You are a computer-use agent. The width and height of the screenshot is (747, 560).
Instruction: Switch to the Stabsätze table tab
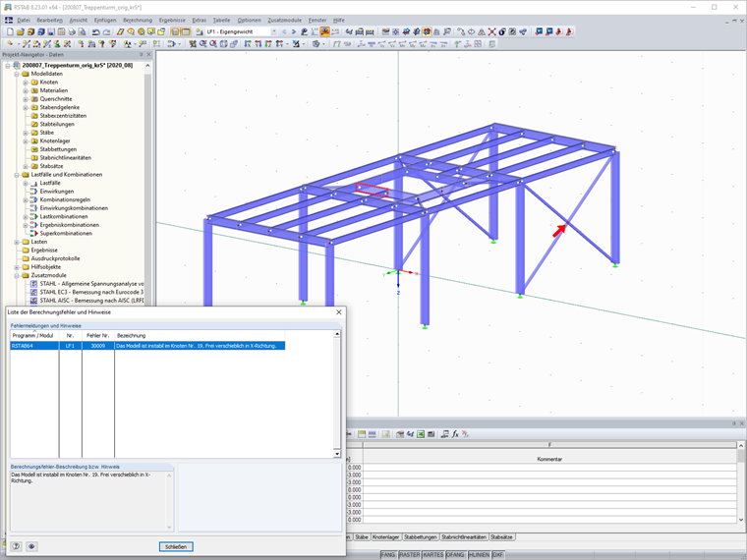501,536
